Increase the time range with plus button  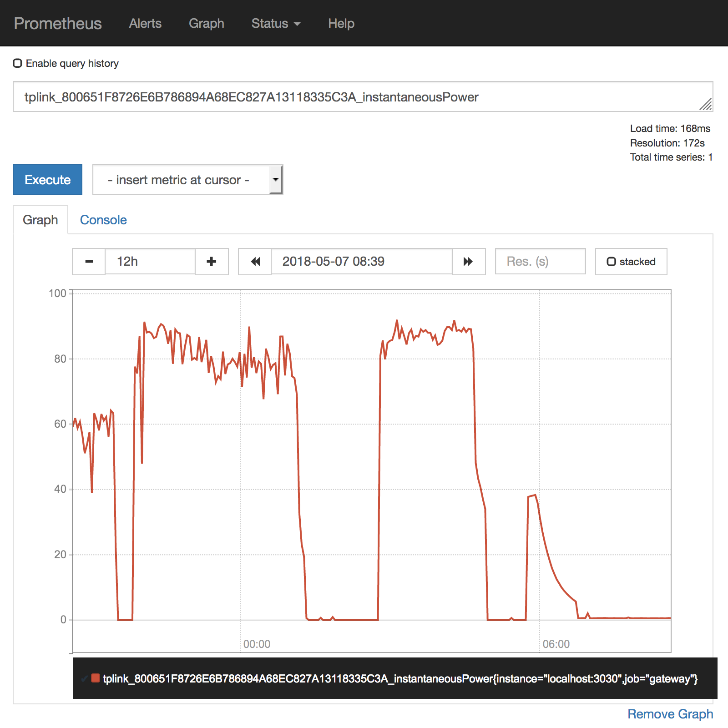[212, 262]
